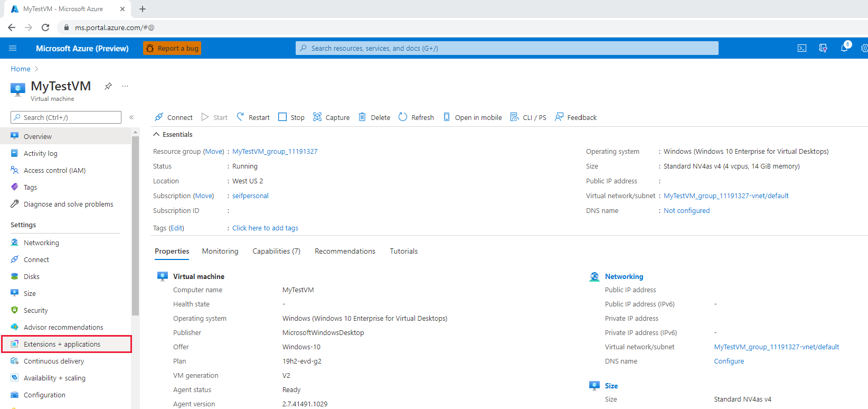The image size is (868, 409).
Task: Open Cloud Shell from the top bar
Action: point(801,48)
